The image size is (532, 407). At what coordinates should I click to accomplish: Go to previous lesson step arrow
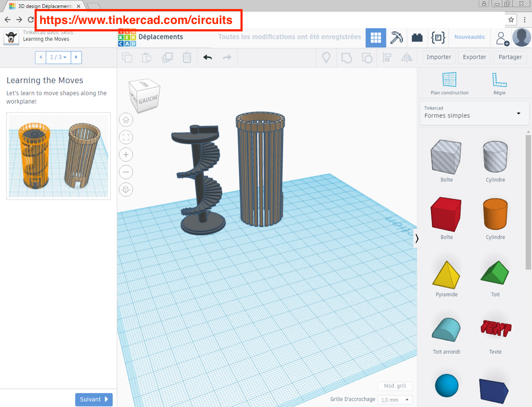41,57
